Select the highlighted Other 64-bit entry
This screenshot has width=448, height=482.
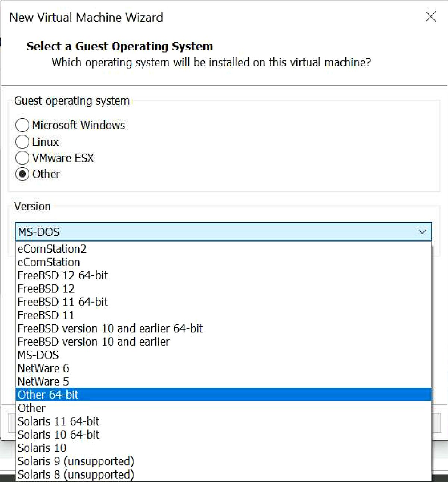point(48,395)
